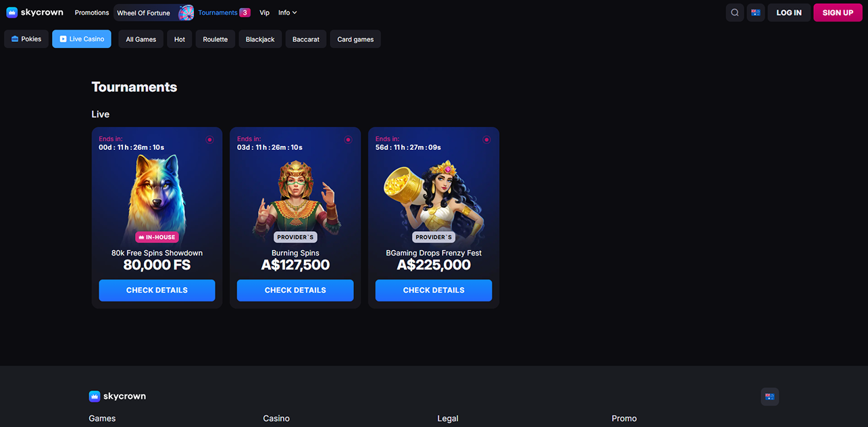Viewport: 868px width, 427px height.
Task: Open the Burning Spins character thumbnail
Action: pyautogui.click(x=295, y=196)
